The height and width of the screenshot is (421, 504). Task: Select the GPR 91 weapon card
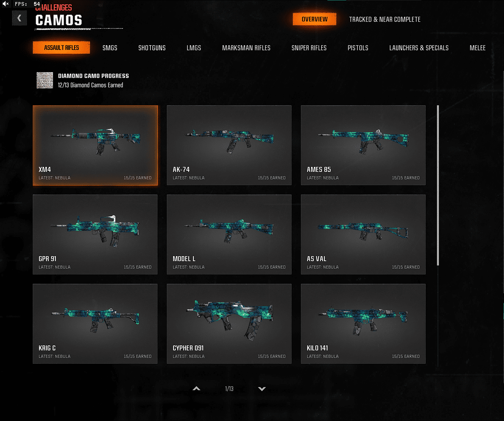click(x=95, y=234)
